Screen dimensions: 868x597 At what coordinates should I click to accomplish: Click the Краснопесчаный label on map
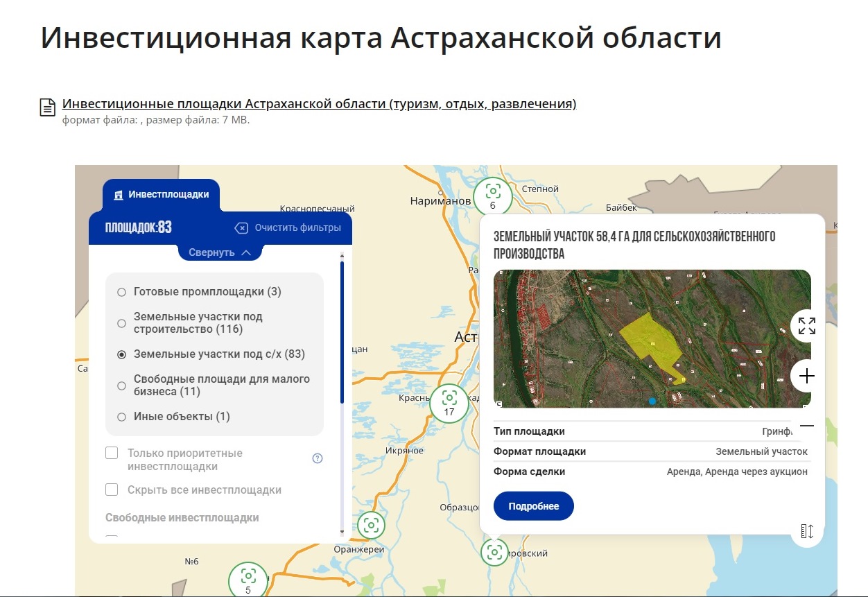318,208
